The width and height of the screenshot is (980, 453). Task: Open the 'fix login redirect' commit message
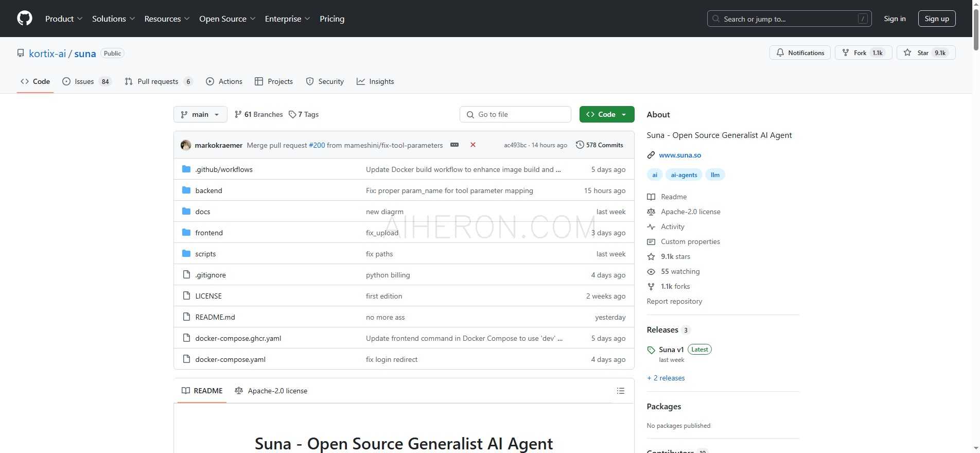(x=392, y=359)
